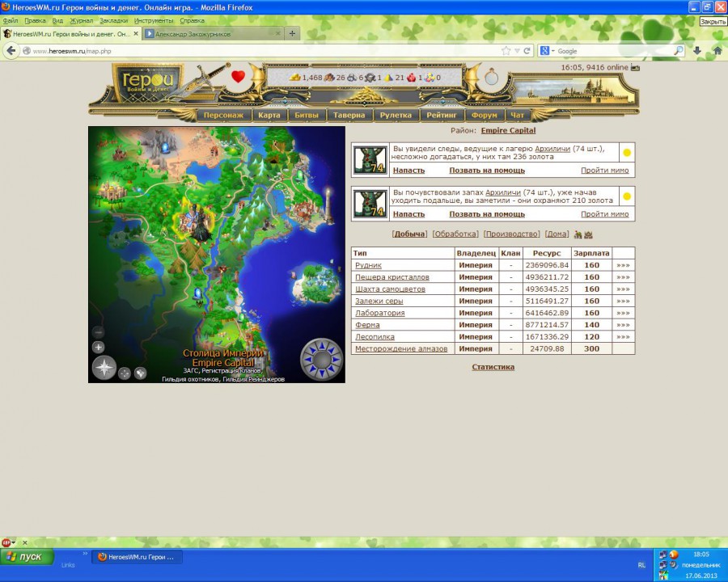
Task: Open the Чат menu
Action: [517, 115]
